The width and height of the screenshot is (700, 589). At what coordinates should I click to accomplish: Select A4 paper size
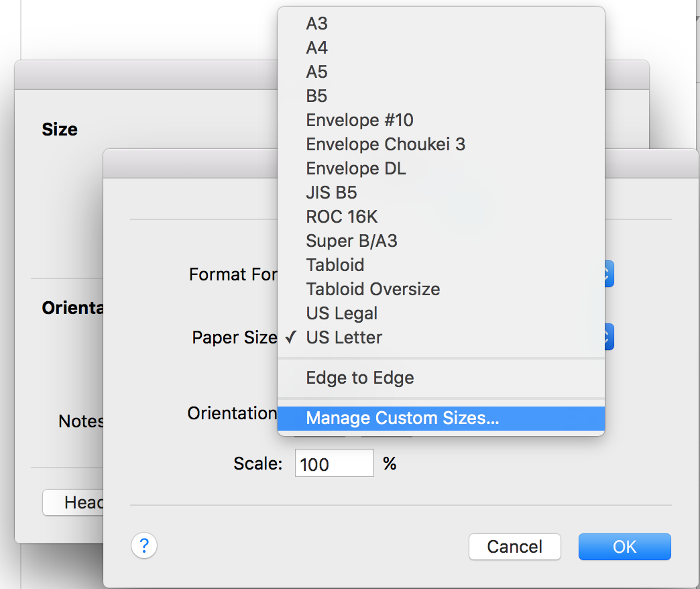(x=317, y=48)
